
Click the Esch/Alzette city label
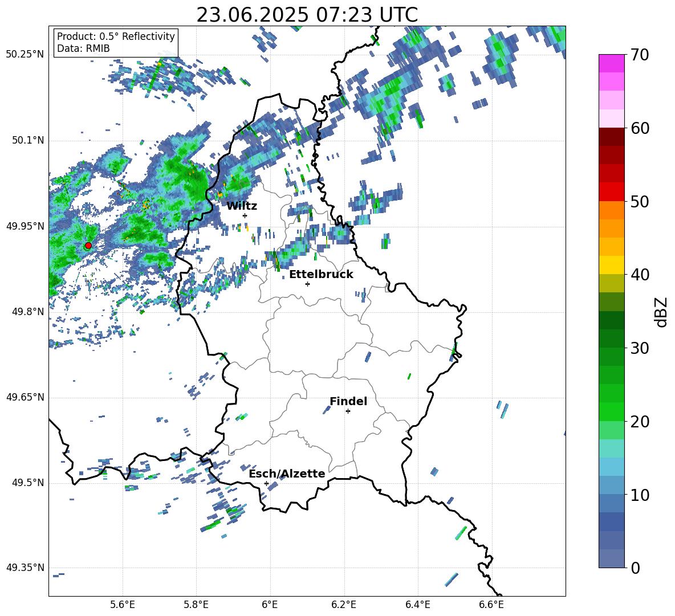287,474
